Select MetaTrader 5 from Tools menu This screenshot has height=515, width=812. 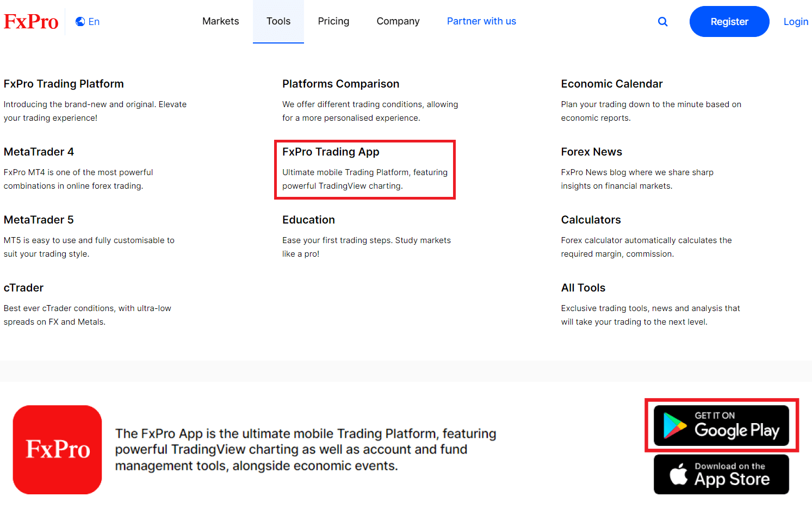(39, 220)
